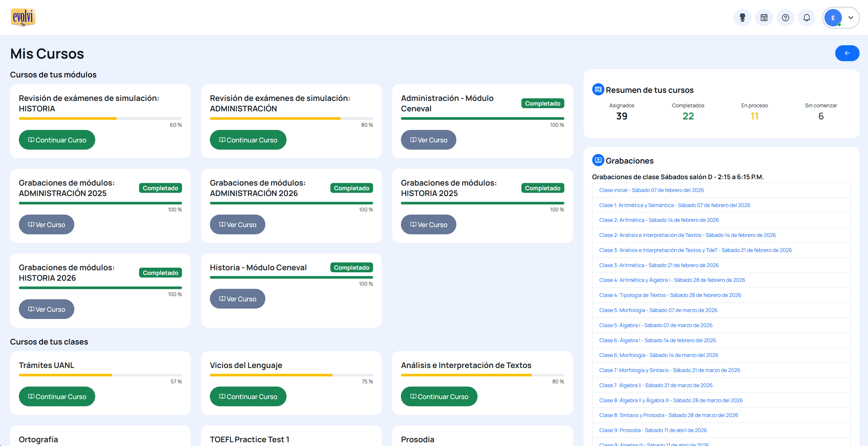Continue the Trámites UANL course
868x446 pixels.
point(57,396)
